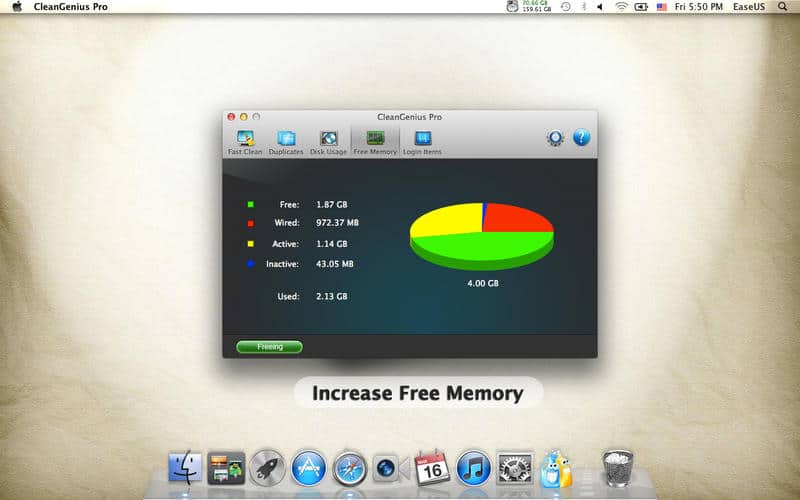Open the volume menu bar icon
The width and height of the screenshot is (800, 500).
click(600, 7)
